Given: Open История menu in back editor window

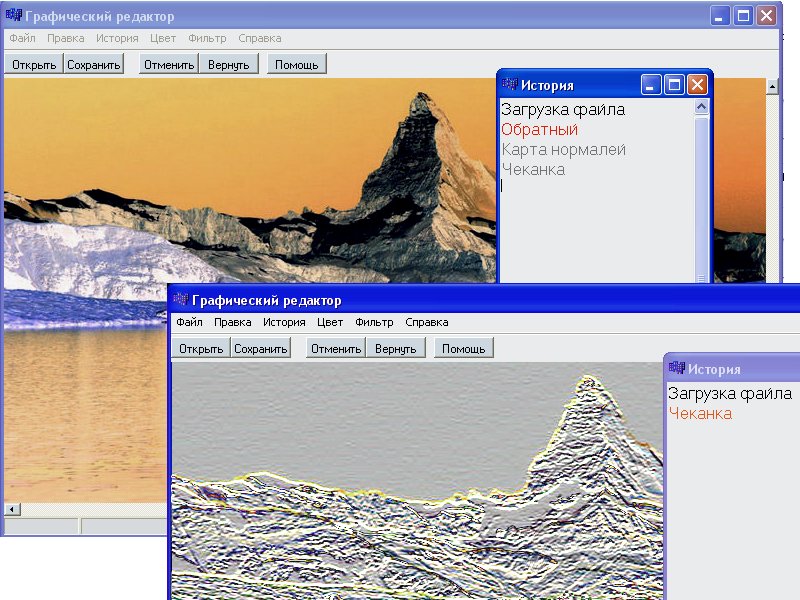Looking at the screenshot, I should click(117, 38).
